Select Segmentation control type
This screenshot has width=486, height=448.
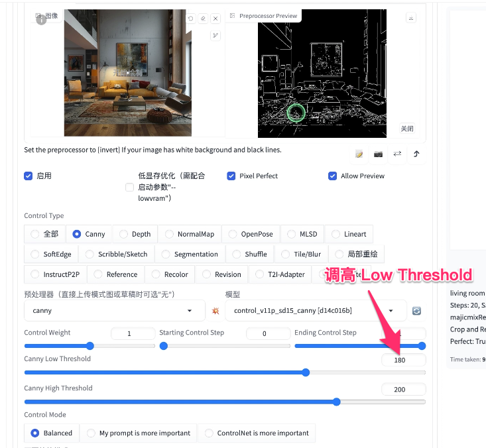pyautogui.click(x=190, y=254)
